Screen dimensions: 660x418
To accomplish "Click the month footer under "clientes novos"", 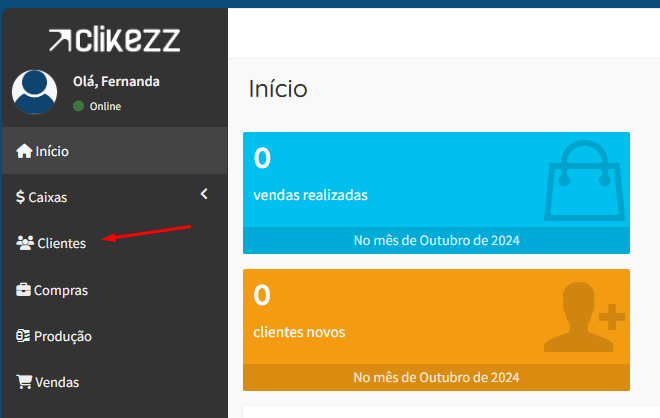I will pyautogui.click(x=436, y=377).
